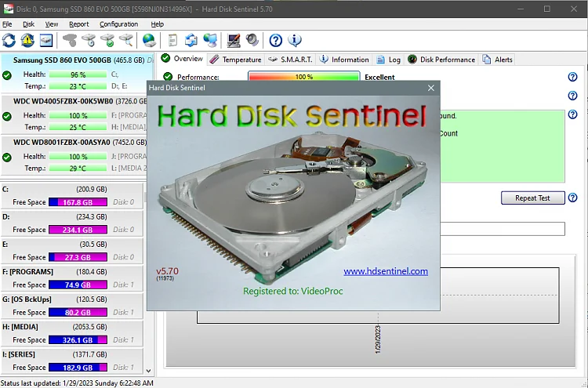Open the Disk menu

(x=28, y=24)
